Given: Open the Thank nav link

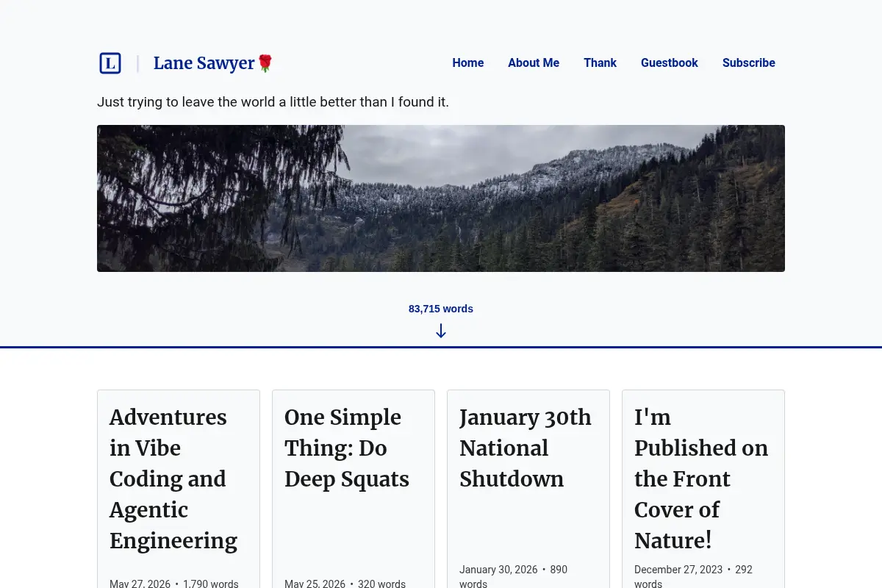Looking at the screenshot, I should tap(600, 63).
